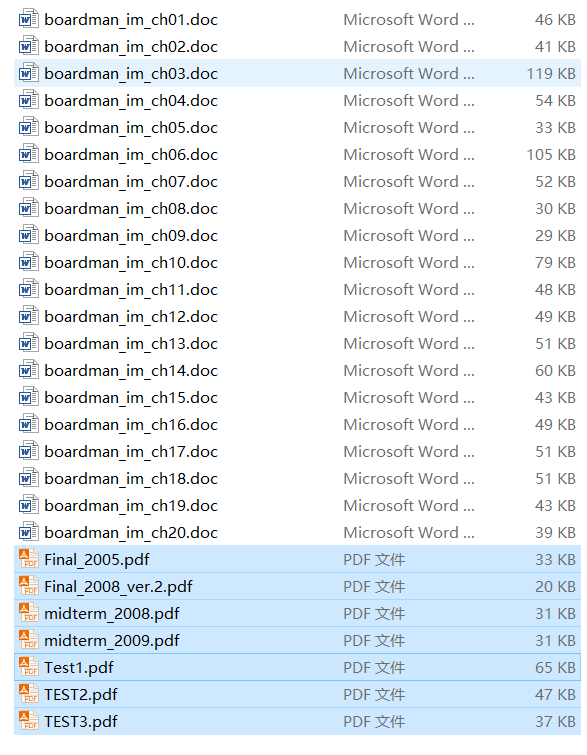Click the 105 KB size of ch06 document
This screenshot has height=755, width=587.
(x=551, y=155)
